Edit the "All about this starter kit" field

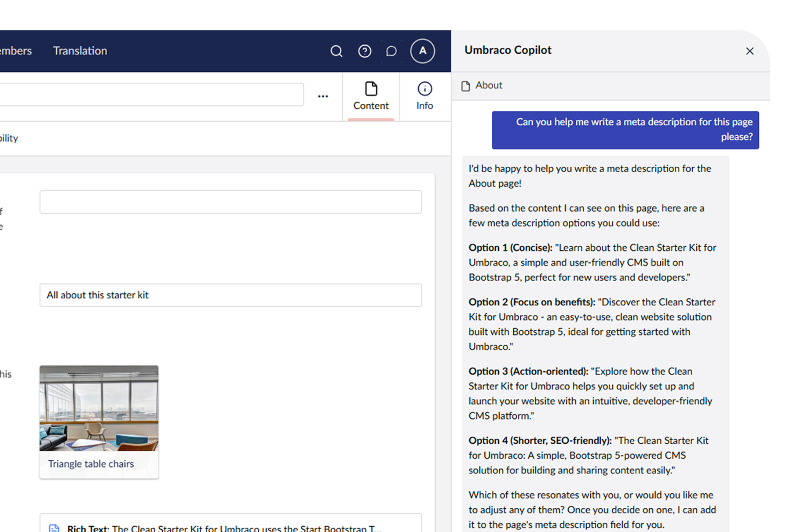[x=230, y=295]
